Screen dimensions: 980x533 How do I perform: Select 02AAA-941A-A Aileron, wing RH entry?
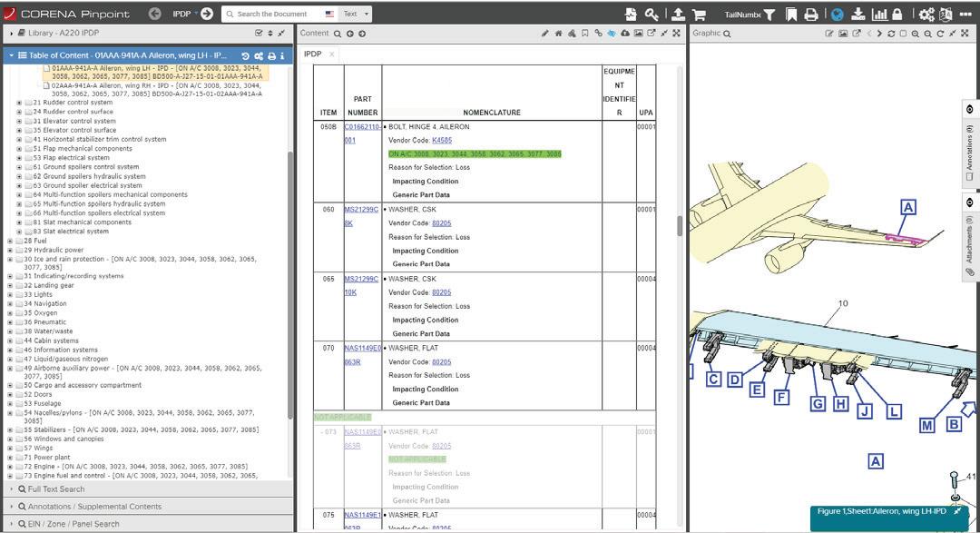point(156,90)
